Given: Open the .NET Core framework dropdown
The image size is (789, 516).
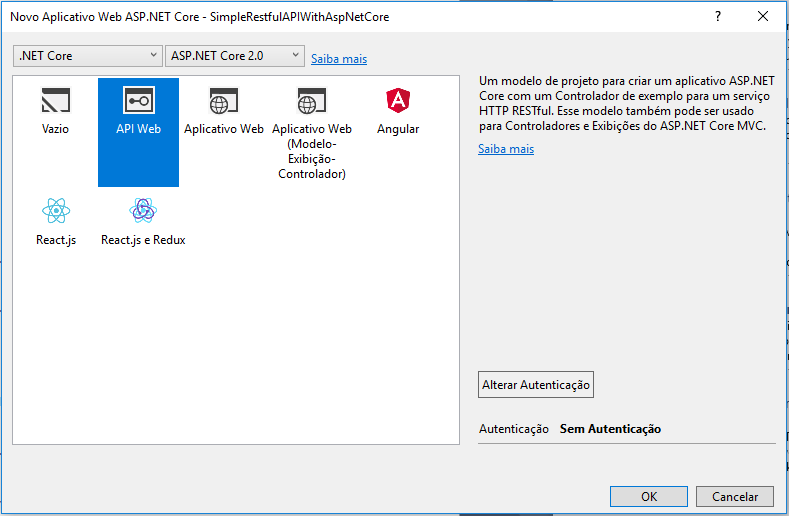Looking at the screenshot, I should (88, 56).
